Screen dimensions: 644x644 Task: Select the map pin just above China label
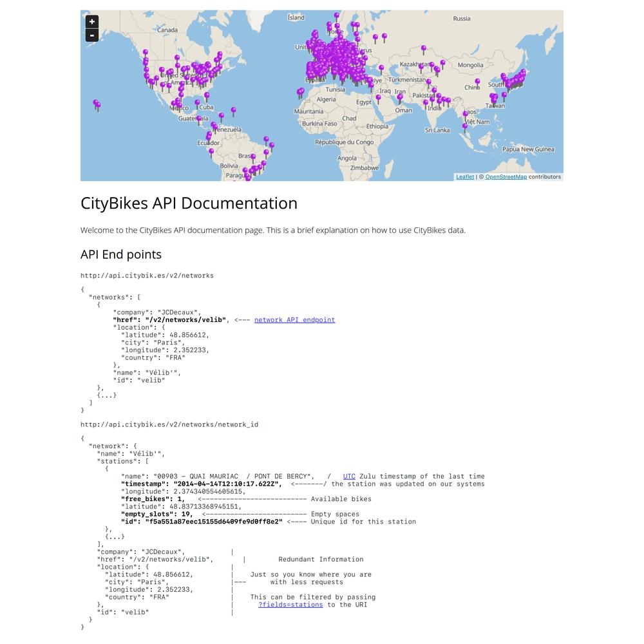tap(477, 84)
